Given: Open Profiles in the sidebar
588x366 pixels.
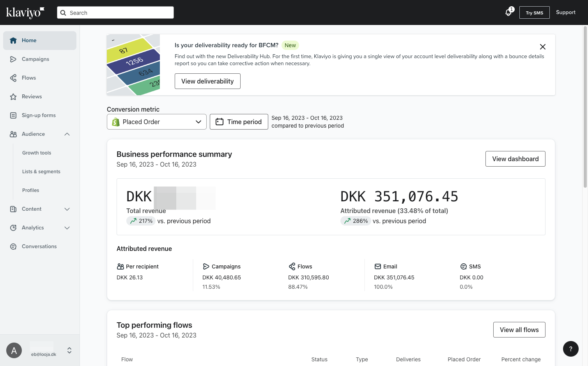Looking at the screenshot, I should 31,190.
